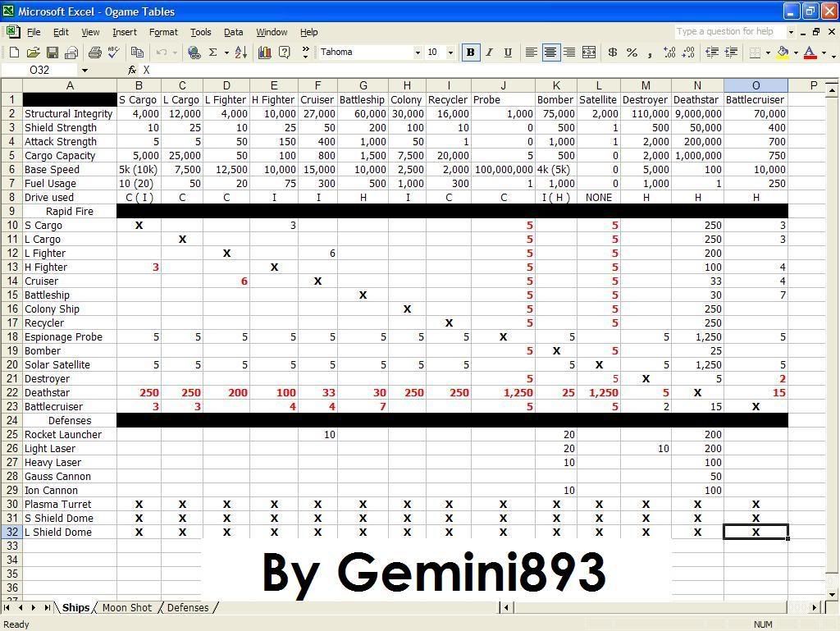Screen dimensions: 840x631
Task: Merge and center the selected cells
Action: pos(589,52)
